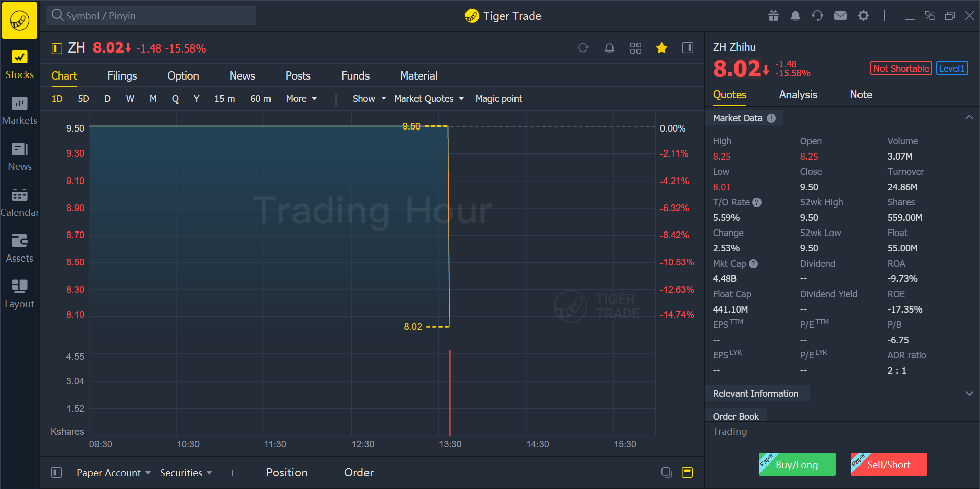Open settings gear icon
The height and width of the screenshot is (489, 980).
[863, 16]
